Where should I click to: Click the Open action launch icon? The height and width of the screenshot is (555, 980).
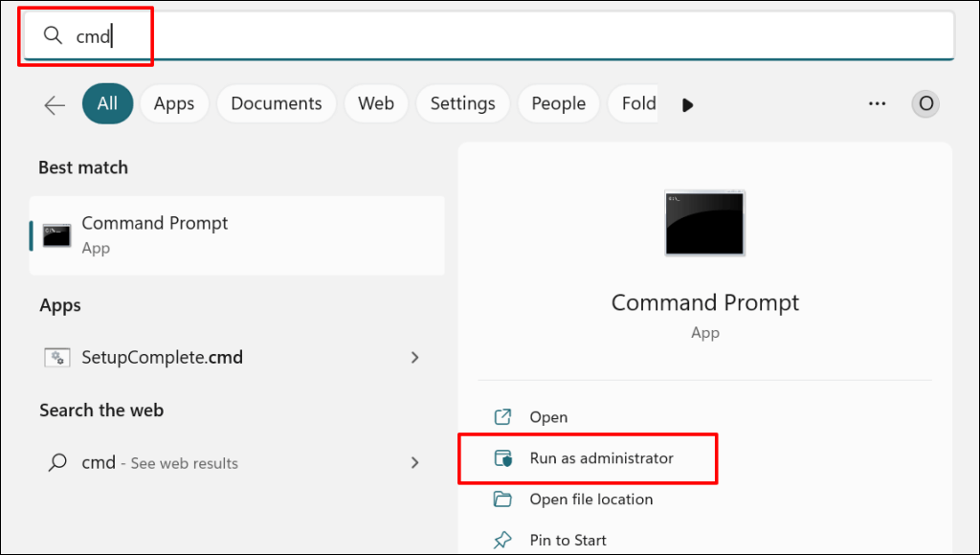[502, 417]
